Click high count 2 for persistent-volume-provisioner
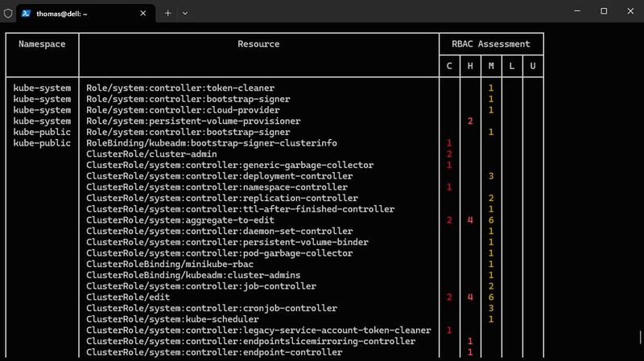 (x=470, y=121)
